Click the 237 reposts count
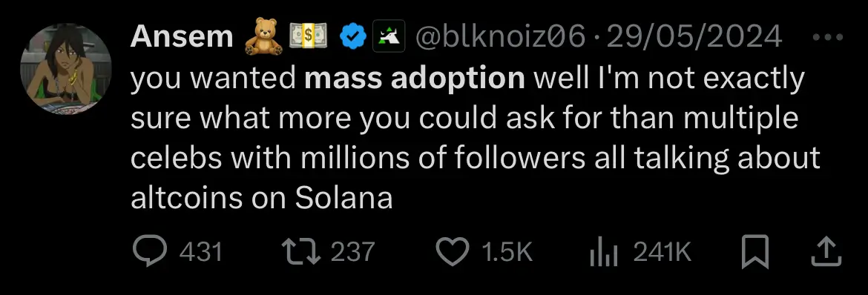 point(352,252)
